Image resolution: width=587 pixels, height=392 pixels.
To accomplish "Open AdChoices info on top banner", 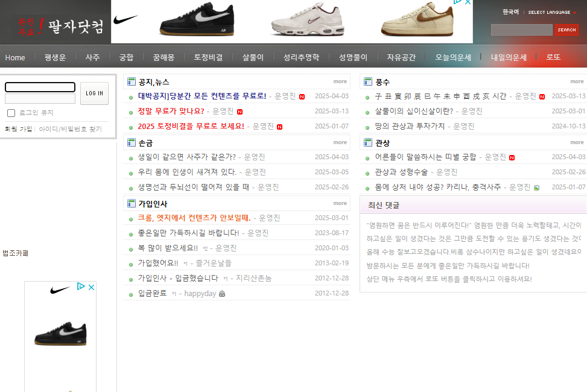I will point(458,2).
